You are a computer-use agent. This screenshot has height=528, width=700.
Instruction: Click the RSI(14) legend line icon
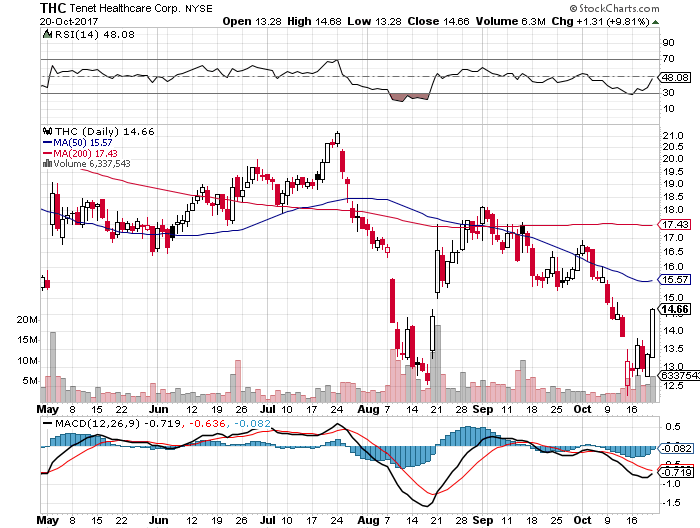click(x=46, y=34)
